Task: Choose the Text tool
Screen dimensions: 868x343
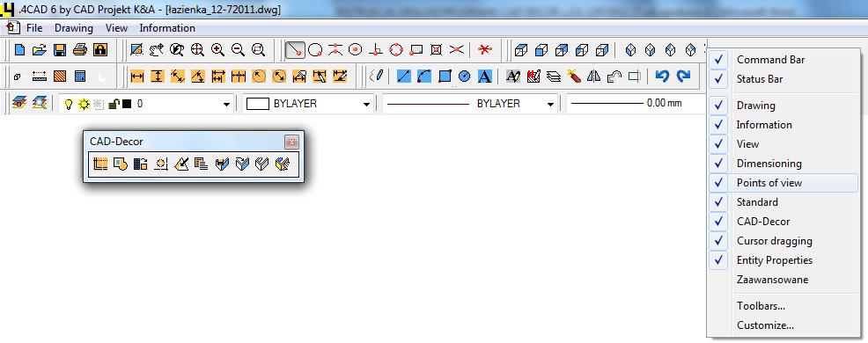Action: pyautogui.click(x=485, y=77)
